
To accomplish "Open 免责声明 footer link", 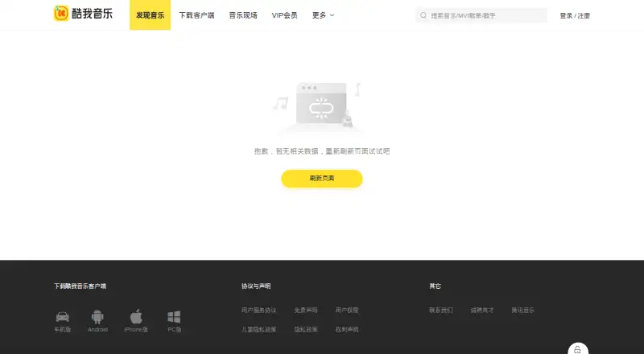I will (x=306, y=310).
